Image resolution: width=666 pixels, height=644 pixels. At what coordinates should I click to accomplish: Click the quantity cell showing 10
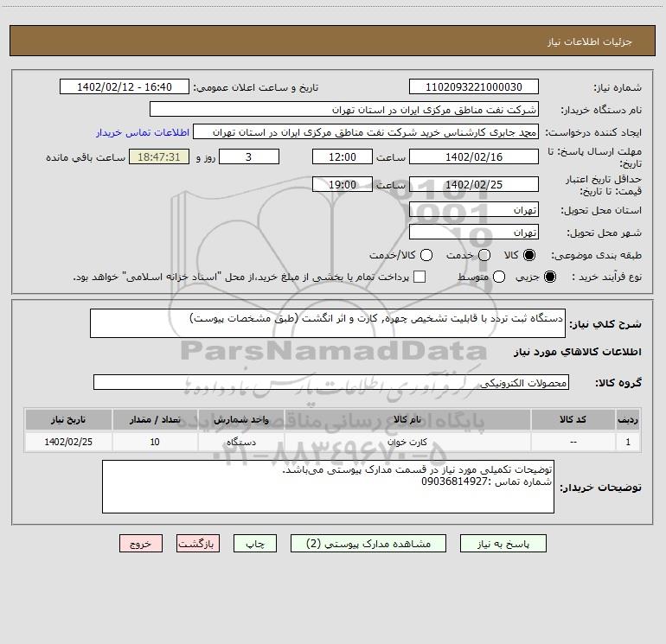point(155,442)
